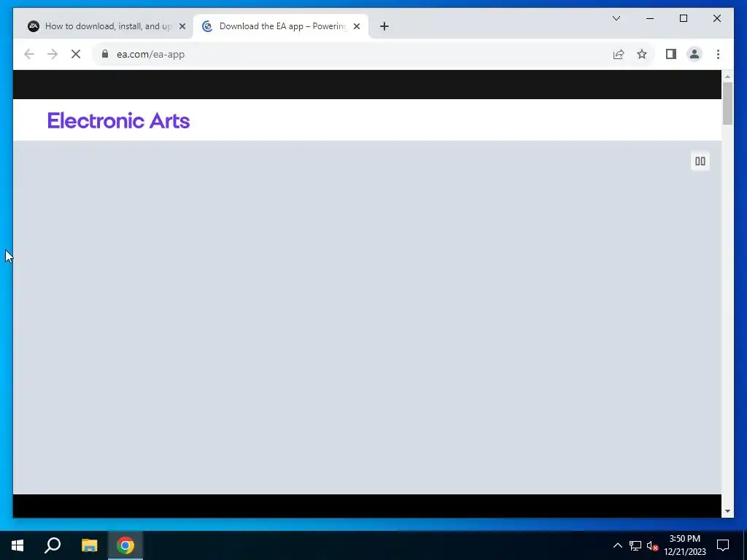This screenshot has width=747, height=560.
Task: Select the 'Download the EA app' tab
Action: pos(281,26)
